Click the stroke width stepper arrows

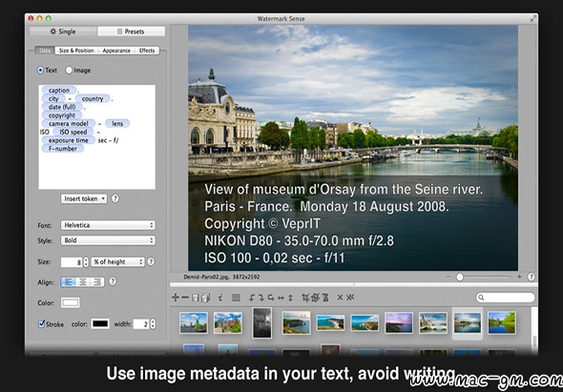coord(153,323)
